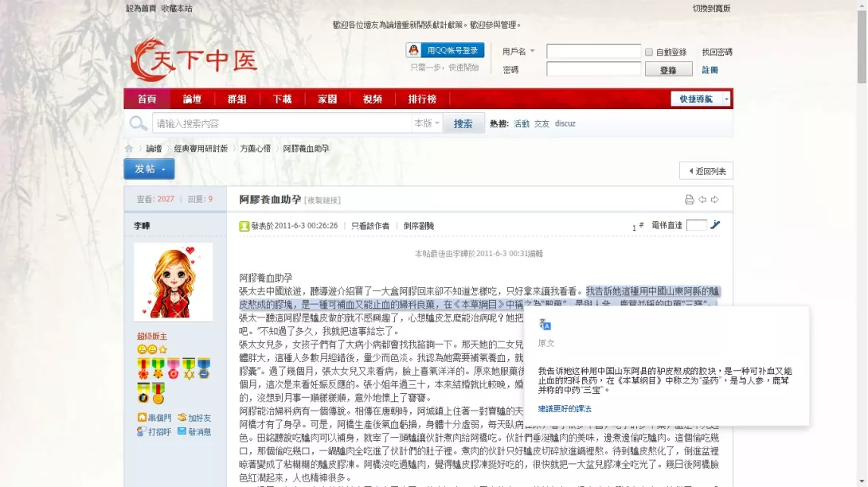The height and width of the screenshot is (487, 868).
Task: Go to the 家園 nav tab
Action: pos(327,99)
